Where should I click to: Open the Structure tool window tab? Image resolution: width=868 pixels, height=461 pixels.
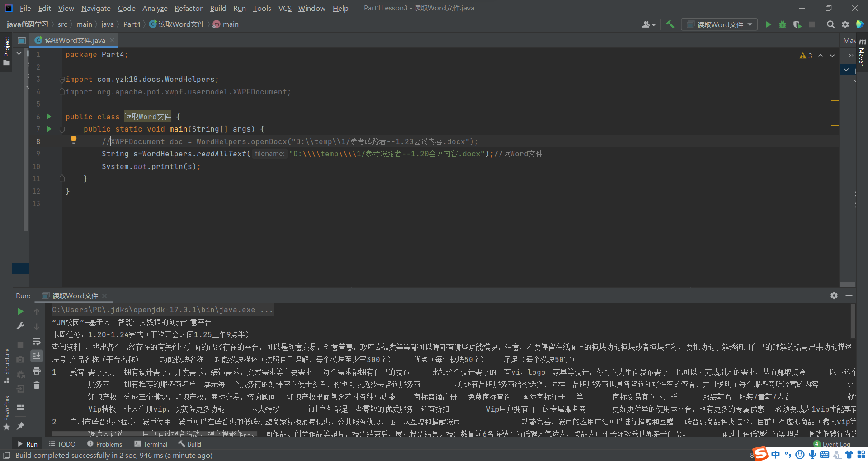click(6, 365)
